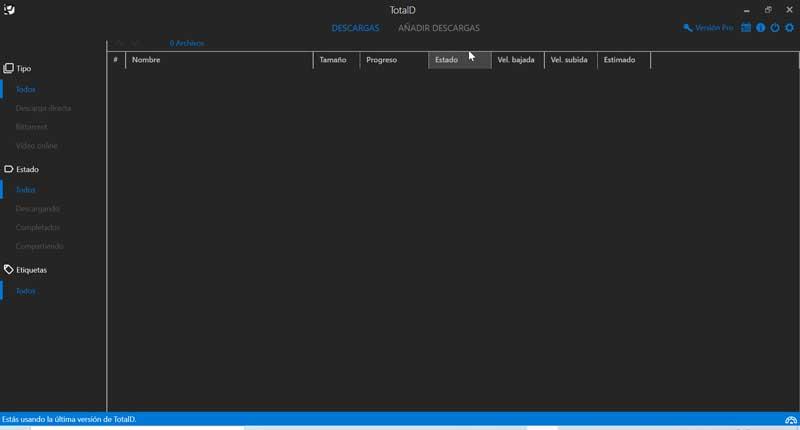Screen dimensions: 800x430
Task: Click the Estado section label icon
Action: 9,169
